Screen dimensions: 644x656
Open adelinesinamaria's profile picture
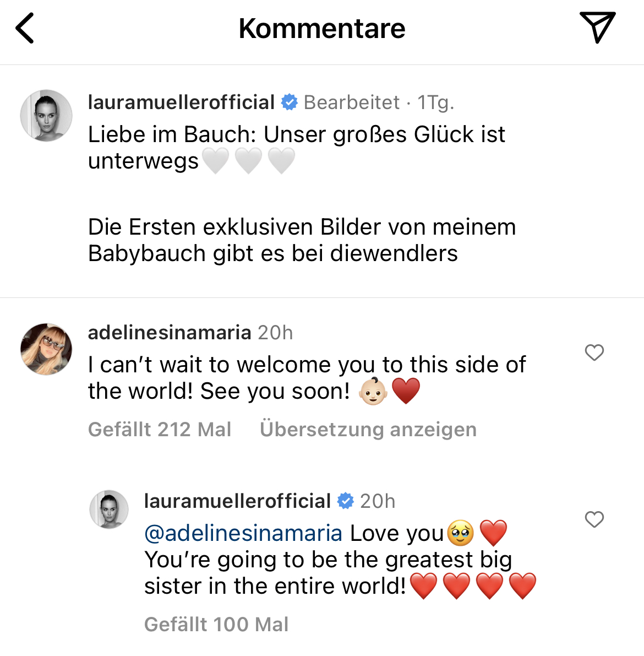click(46, 349)
